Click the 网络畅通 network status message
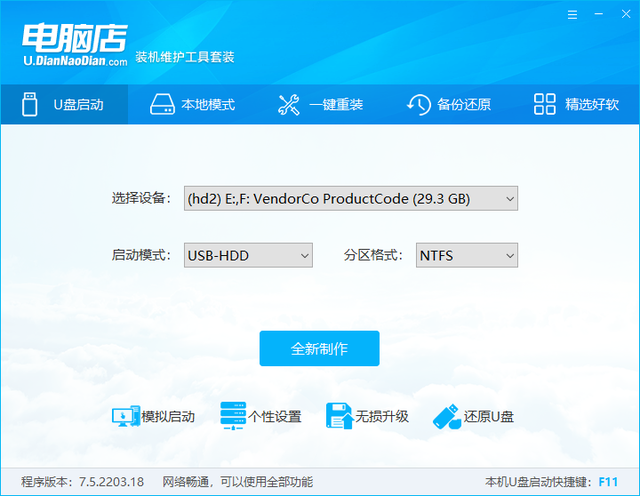The image size is (640, 496). 238,482
